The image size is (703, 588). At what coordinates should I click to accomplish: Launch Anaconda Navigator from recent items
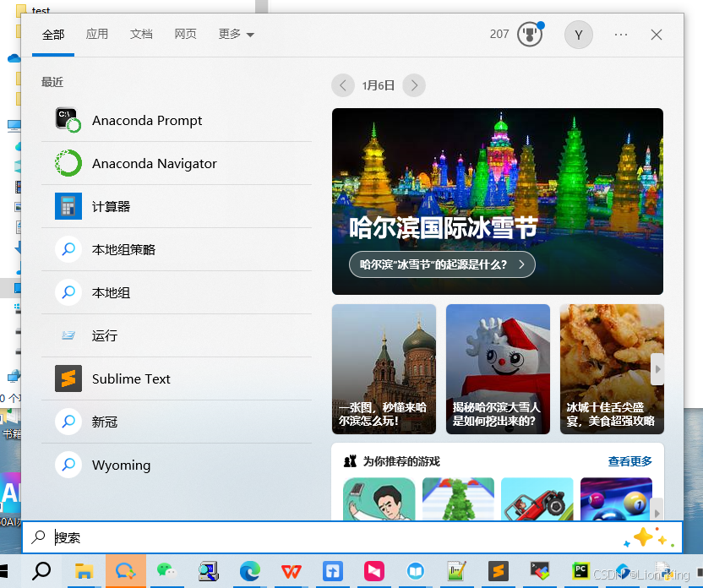point(154,164)
